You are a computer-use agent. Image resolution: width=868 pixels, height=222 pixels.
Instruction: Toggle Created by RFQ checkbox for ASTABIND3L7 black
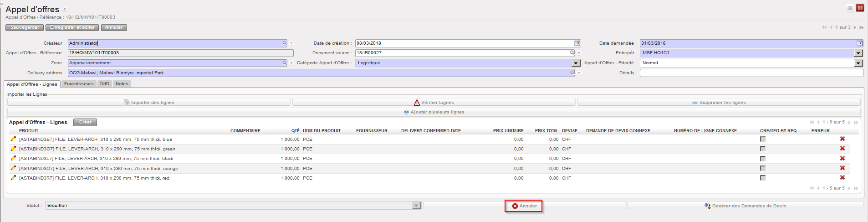coord(763,159)
